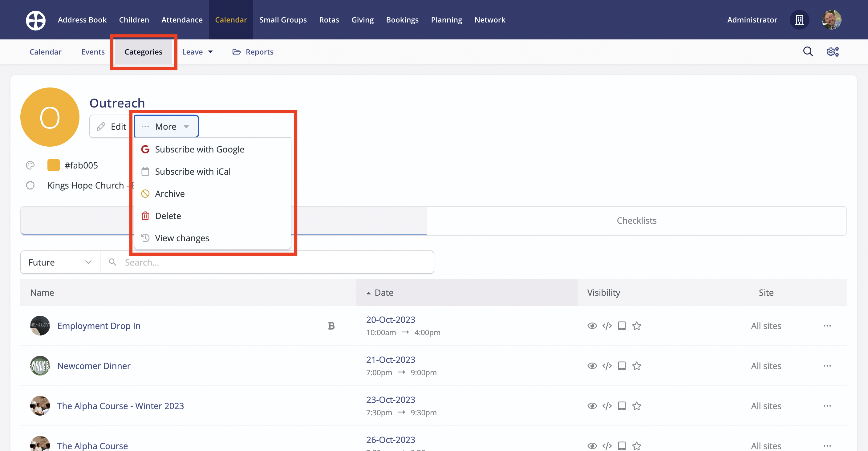
Task: Open the Future filter dropdown
Action: coord(60,262)
